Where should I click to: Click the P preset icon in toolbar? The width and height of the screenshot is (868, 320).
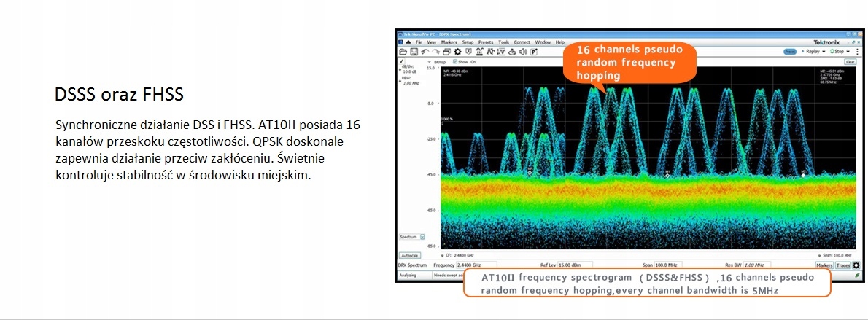(x=534, y=52)
